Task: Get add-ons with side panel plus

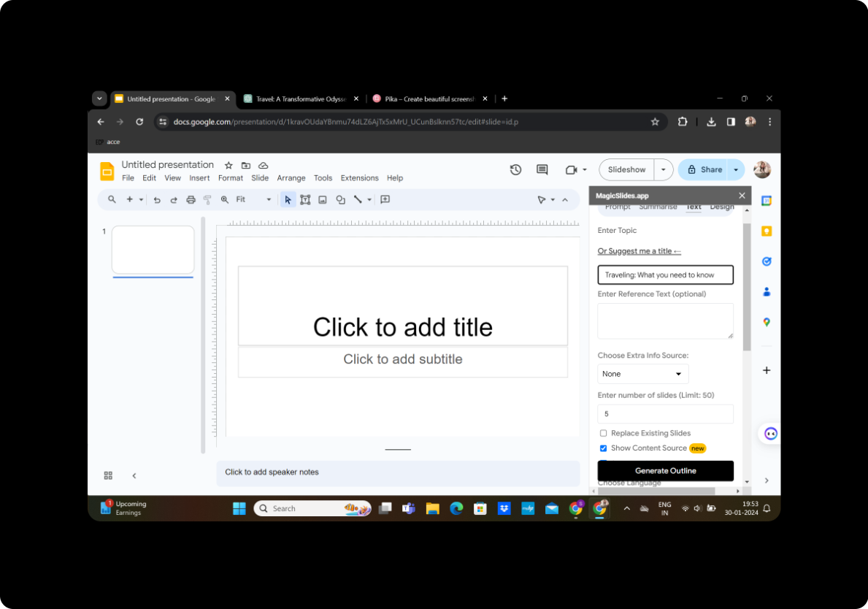Action: [x=767, y=370]
